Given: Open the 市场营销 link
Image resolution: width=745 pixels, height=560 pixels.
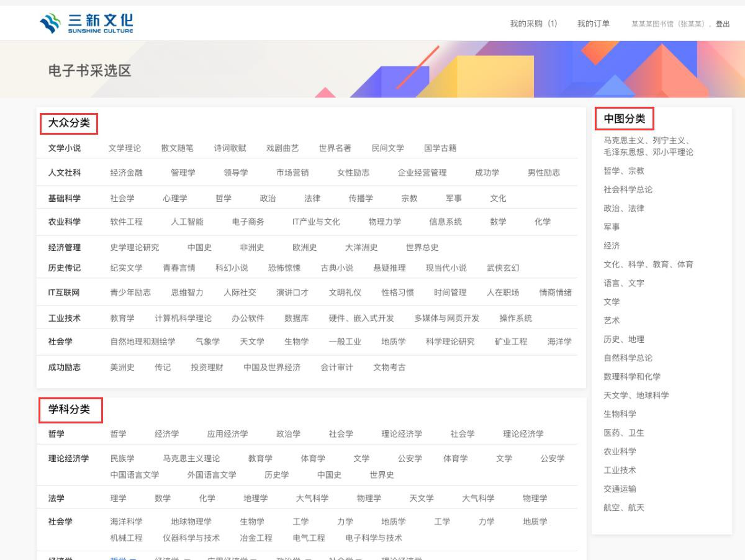Looking at the screenshot, I should coord(292,173).
